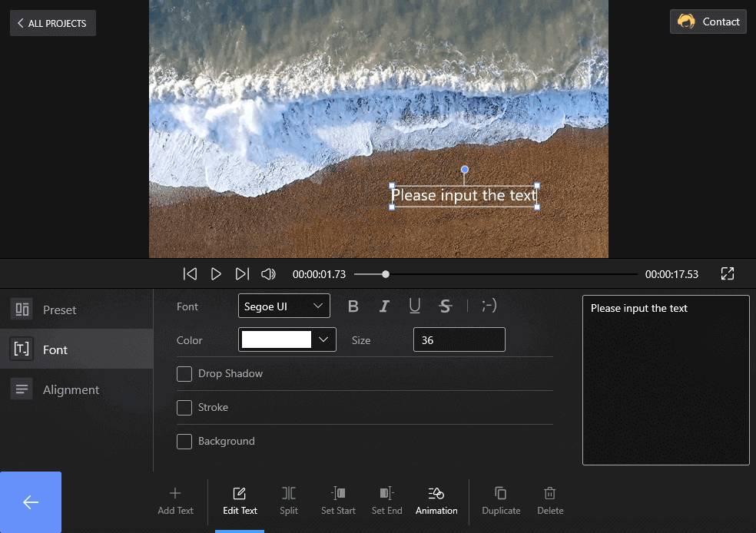
Task: Click Add Text
Action: click(x=175, y=502)
